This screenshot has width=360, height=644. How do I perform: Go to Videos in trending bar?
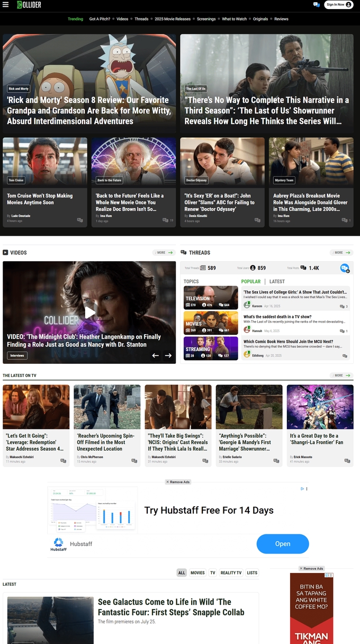click(x=122, y=19)
